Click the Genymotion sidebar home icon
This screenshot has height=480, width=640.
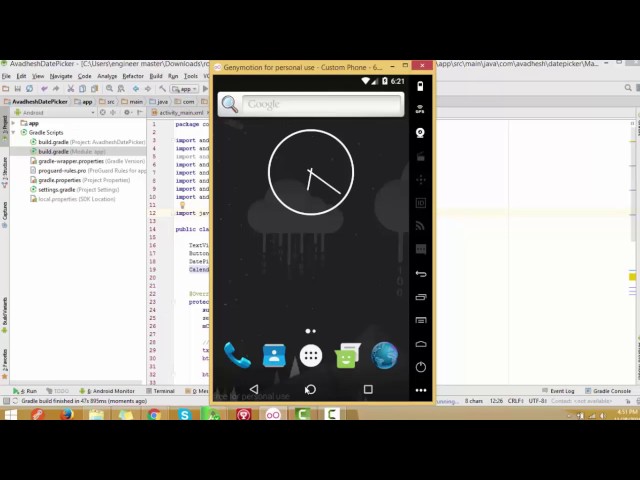[x=421, y=344]
